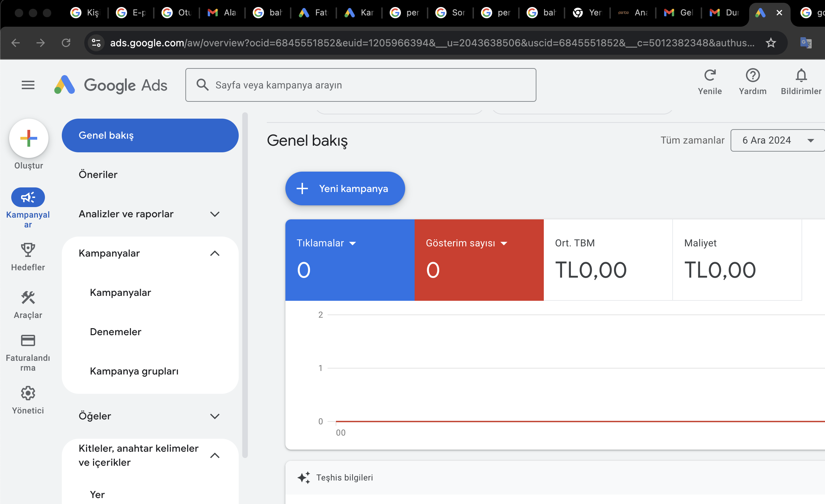Open the Hedefler trophy icon
Image resolution: width=825 pixels, height=504 pixels.
[x=28, y=250]
